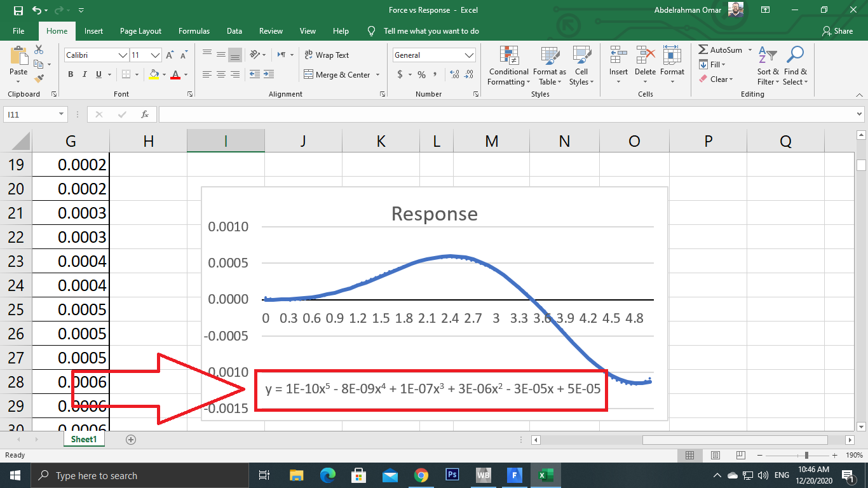Click the Decrease Indent icon

(x=255, y=75)
